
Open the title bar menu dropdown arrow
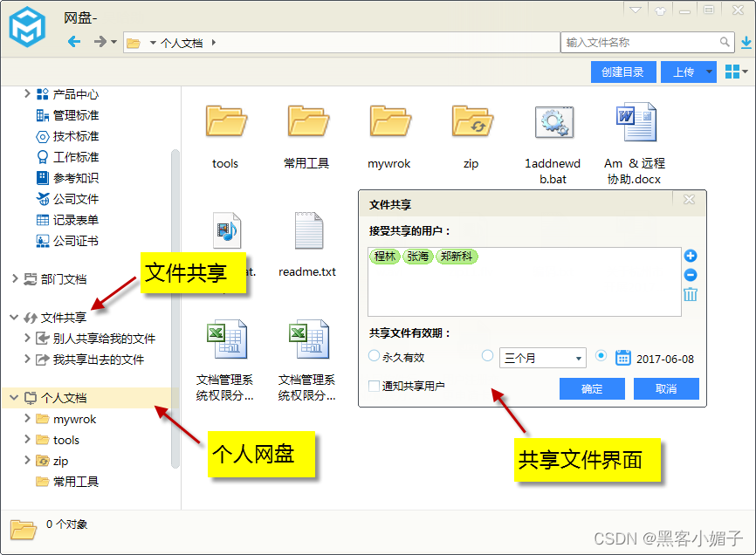pyautogui.click(x=636, y=10)
